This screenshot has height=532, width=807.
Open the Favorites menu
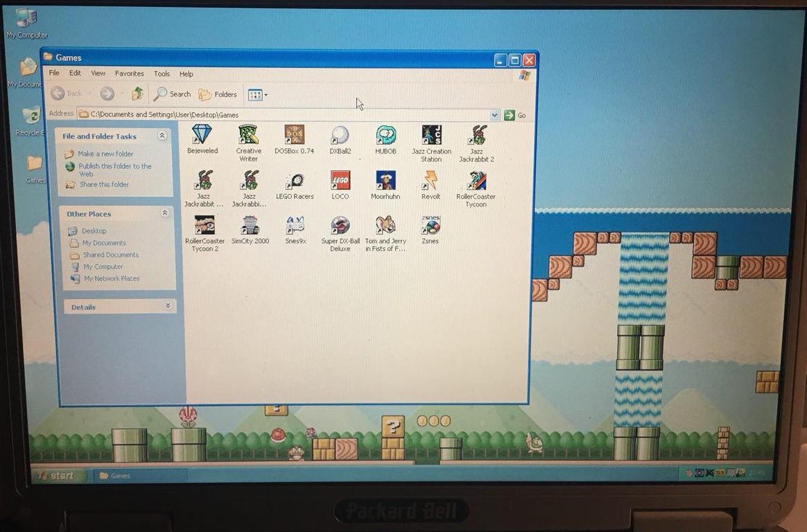[x=129, y=73]
